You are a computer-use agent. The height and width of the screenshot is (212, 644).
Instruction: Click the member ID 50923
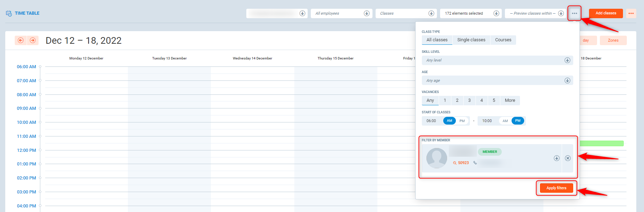[463, 163]
